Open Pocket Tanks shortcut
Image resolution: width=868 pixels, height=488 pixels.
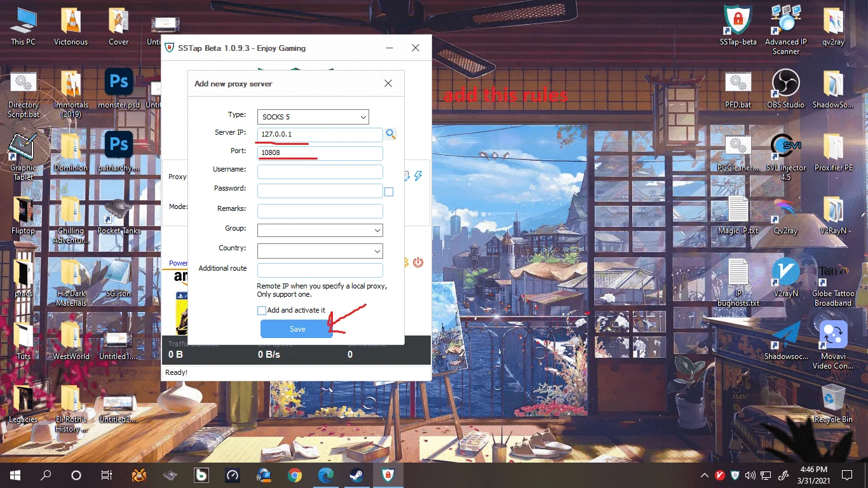click(118, 215)
